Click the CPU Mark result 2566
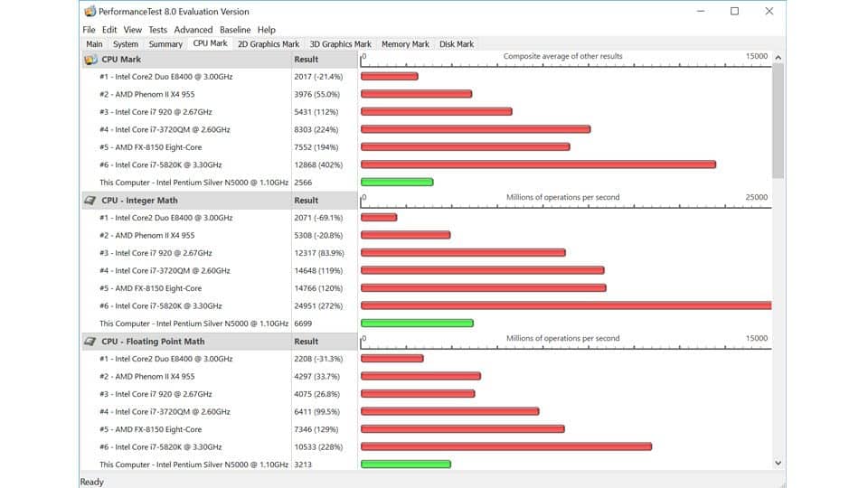Image resolution: width=868 pixels, height=488 pixels. point(304,183)
